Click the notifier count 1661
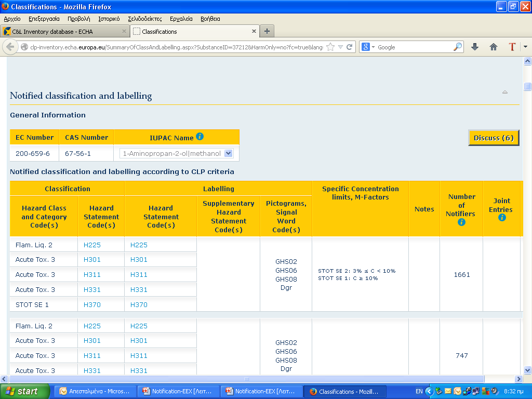Image resolution: width=532 pixels, height=399 pixels. coord(462,274)
